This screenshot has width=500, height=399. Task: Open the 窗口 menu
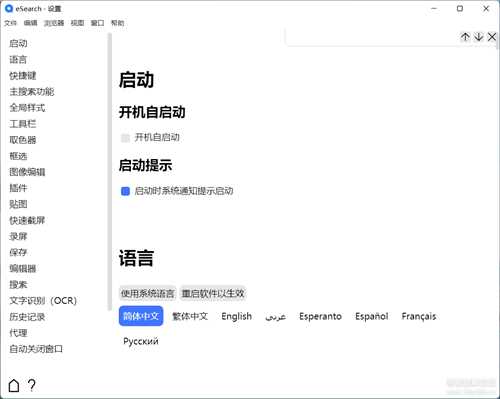coord(97,23)
